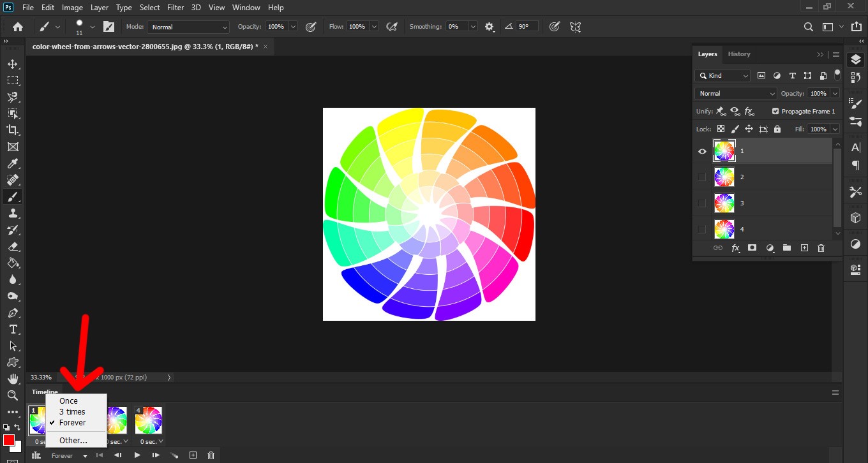Open the Filter menu
Viewport: 868px width, 463px height.
175,8
